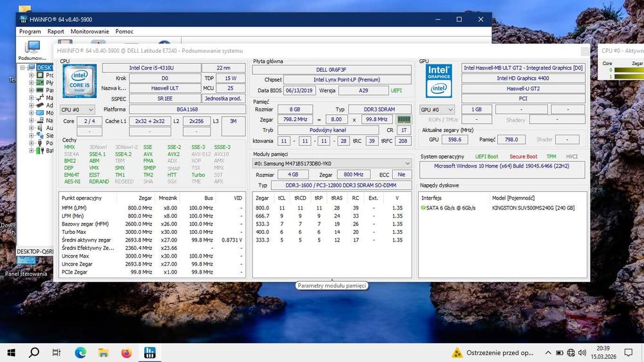Select the KINGSTON SUV500MS240G drive row

pyautogui.click(x=502, y=208)
